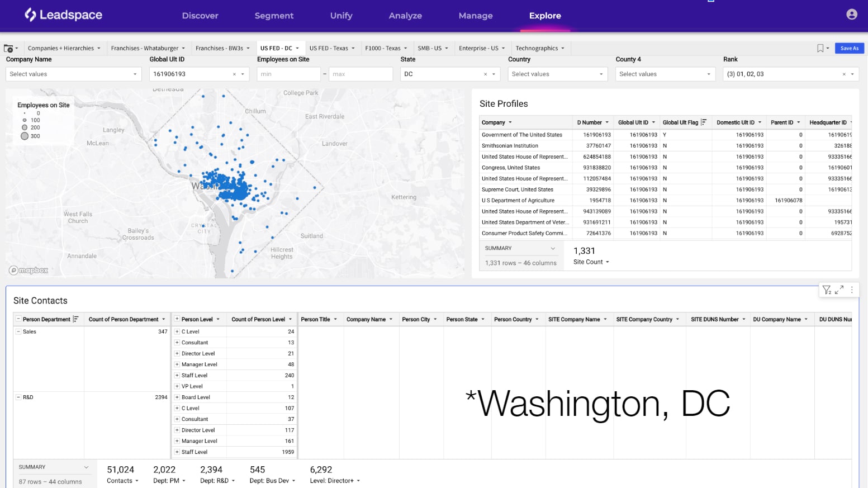Open Contacts summary metric dropdown
The height and width of the screenshot is (488, 868).
137,481
